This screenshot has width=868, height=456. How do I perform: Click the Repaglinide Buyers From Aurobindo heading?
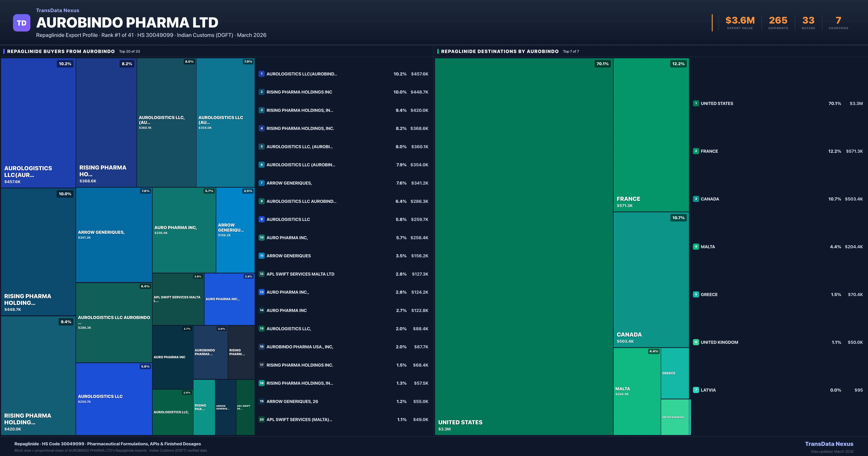pos(61,52)
